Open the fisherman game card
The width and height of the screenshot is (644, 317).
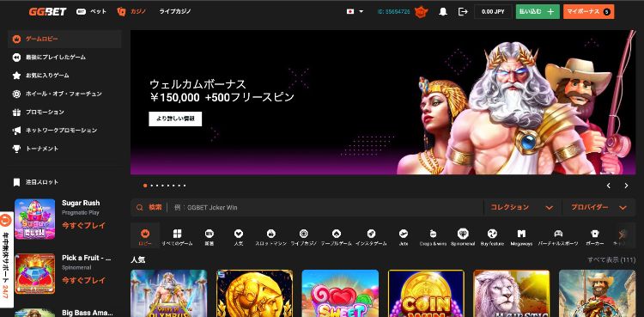pyautogui.click(x=597, y=293)
